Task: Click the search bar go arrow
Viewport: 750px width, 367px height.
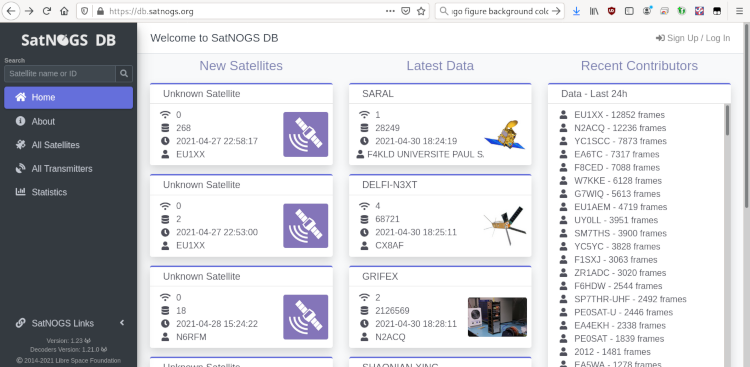Action: click(x=556, y=11)
